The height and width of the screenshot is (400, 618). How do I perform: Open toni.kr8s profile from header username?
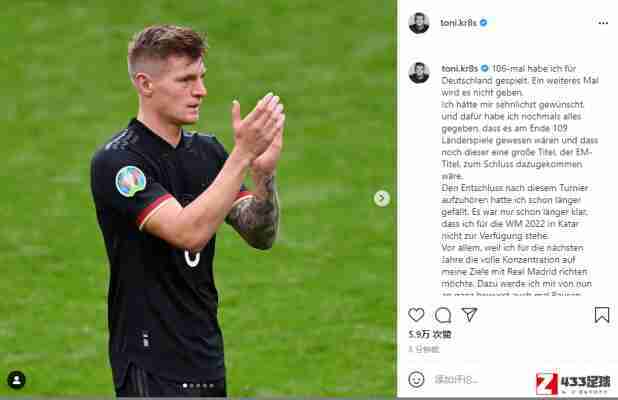point(458,23)
